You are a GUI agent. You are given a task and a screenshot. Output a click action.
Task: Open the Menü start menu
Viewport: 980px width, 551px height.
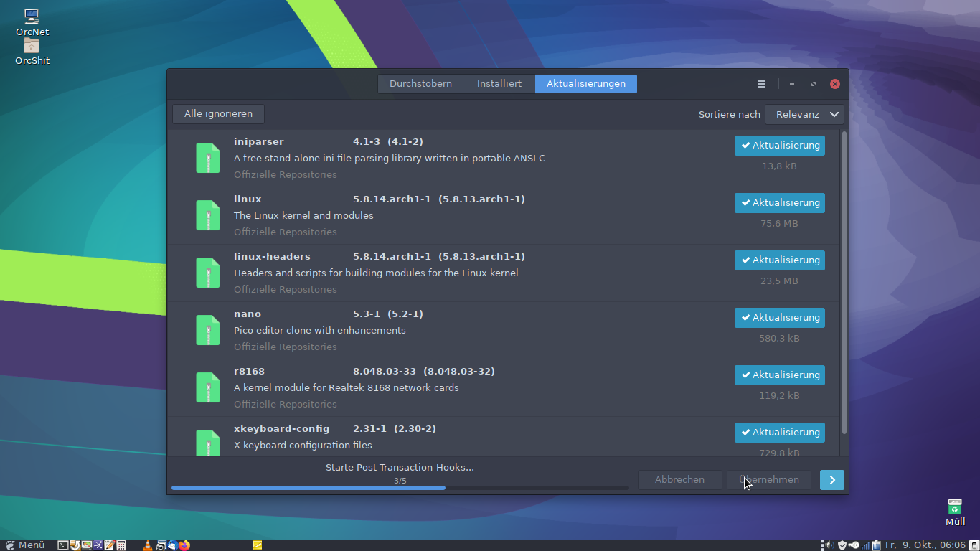pos(25,545)
